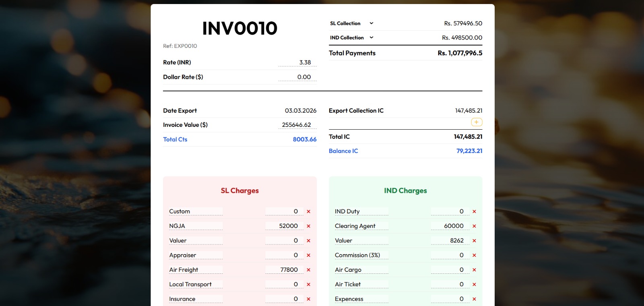Click the Balance IC label
Screen dimensions: 644x306
(x=343, y=151)
